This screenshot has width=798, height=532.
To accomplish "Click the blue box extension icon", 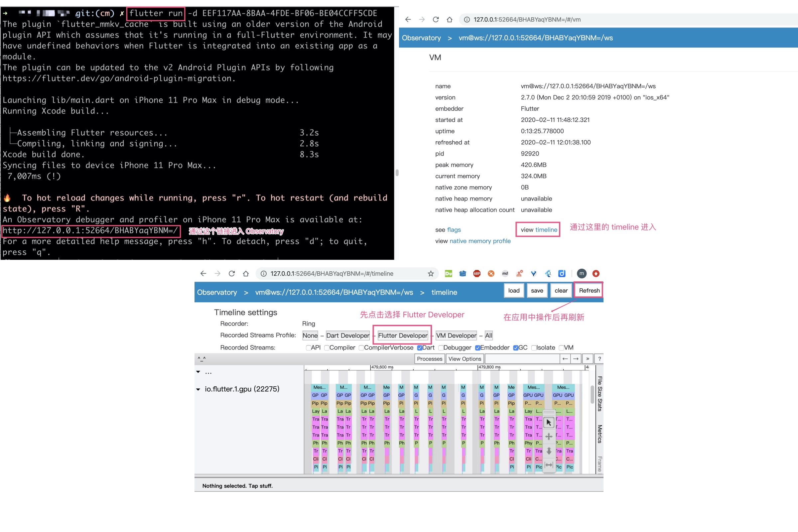I will 463,273.
